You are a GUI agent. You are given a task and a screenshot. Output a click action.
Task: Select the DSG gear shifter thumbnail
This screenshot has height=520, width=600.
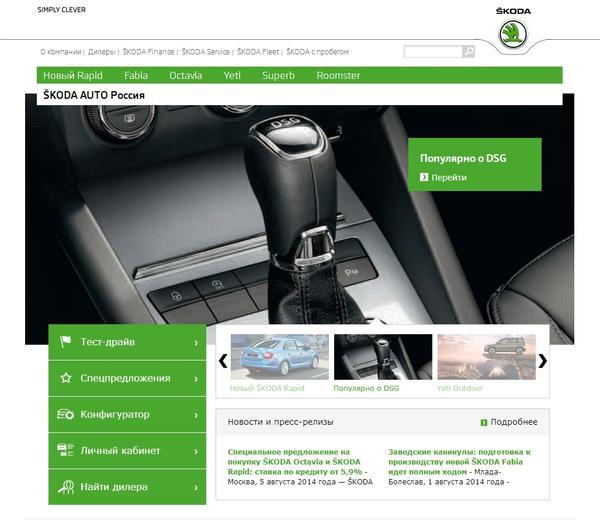383,357
